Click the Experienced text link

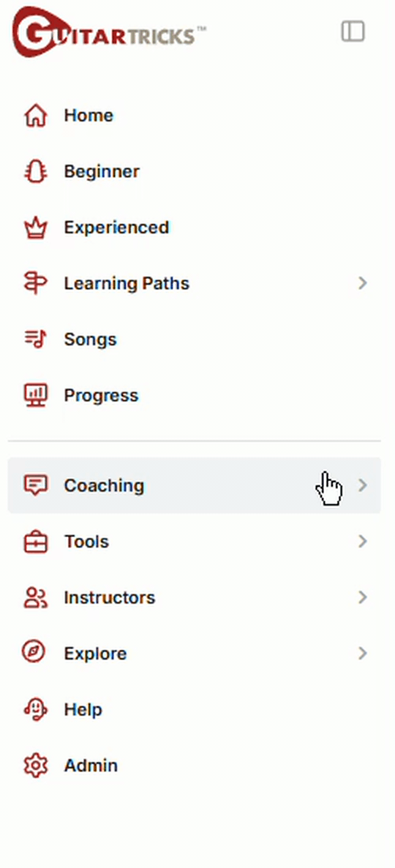pyautogui.click(x=116, y=228)
